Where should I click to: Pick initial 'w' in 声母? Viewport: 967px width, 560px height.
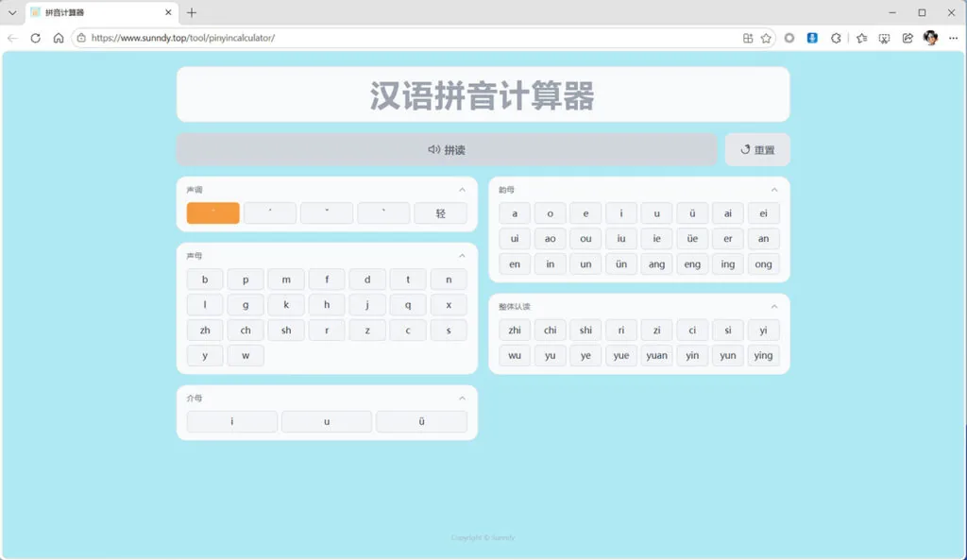(x=246, y=355)
